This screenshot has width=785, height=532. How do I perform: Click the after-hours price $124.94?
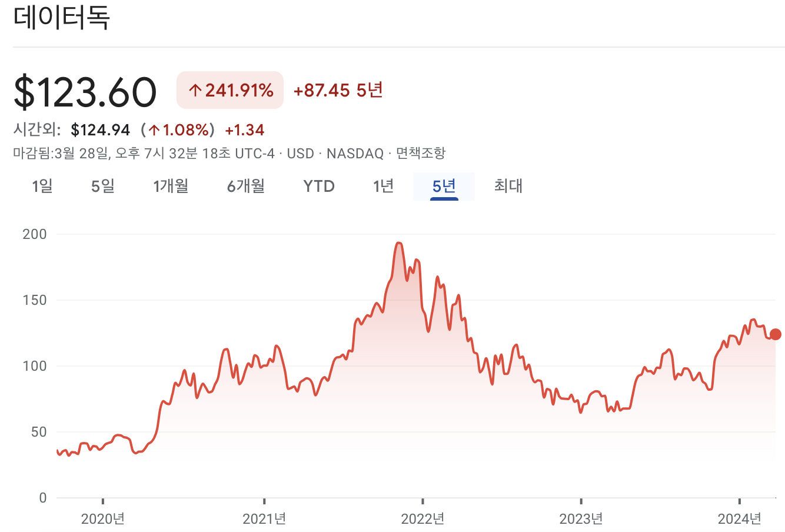tap(101, 129)
